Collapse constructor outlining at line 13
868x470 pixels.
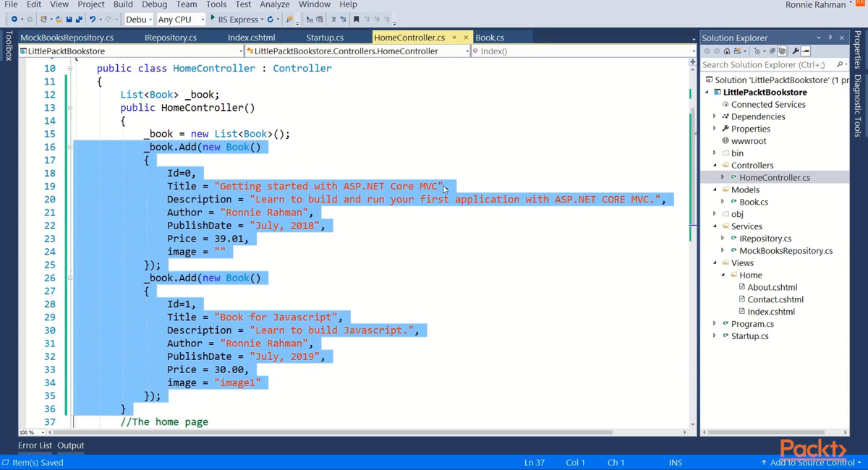coord(70,108)
